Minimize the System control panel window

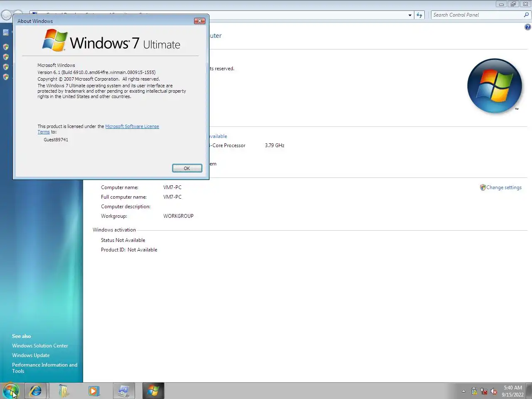(502, 4)
